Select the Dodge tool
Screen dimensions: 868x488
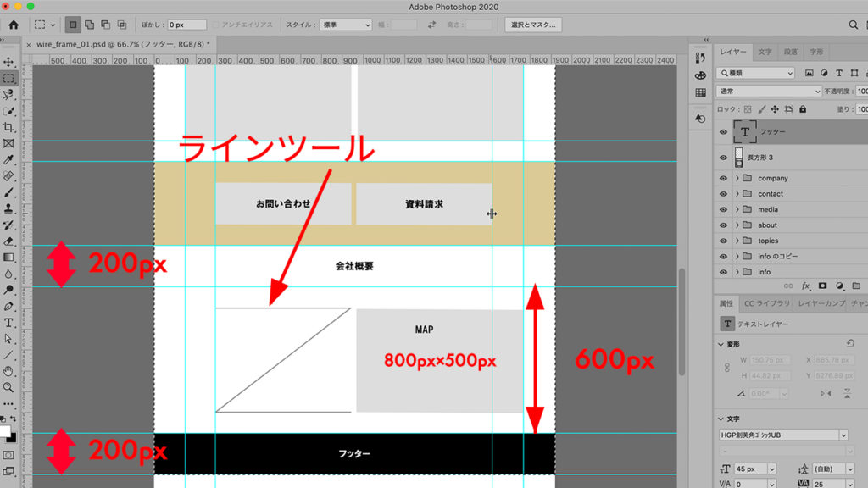(x=8, y=290)
